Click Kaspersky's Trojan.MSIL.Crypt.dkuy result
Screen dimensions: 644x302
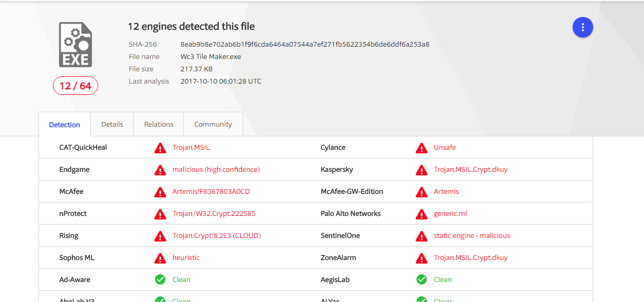coord(471,170)
